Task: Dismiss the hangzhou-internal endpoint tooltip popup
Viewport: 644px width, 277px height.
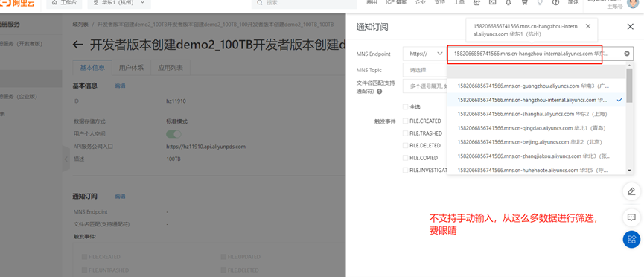Action: click(587, 26)
